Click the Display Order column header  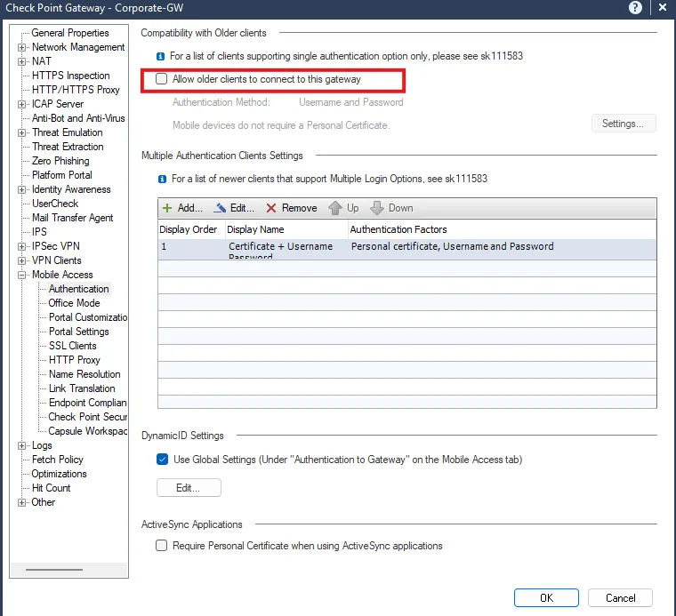coord(191,229)
